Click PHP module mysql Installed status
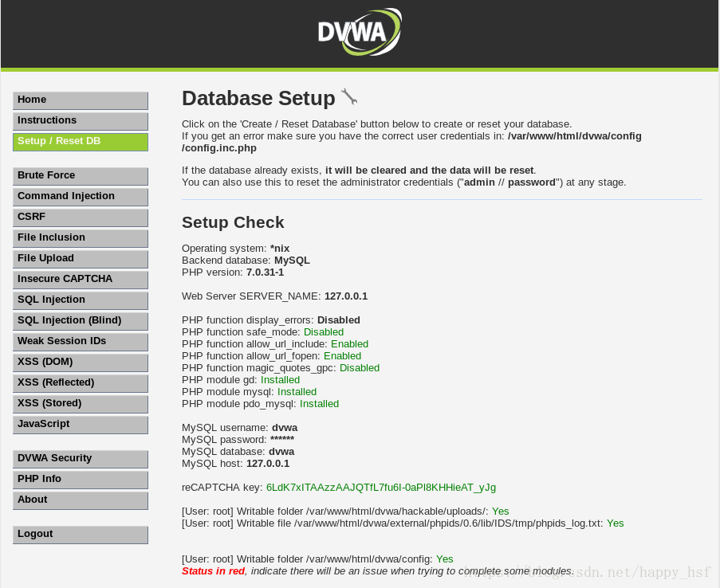The height and width of the screenshot is (588, 720). [x=297, y=391]
